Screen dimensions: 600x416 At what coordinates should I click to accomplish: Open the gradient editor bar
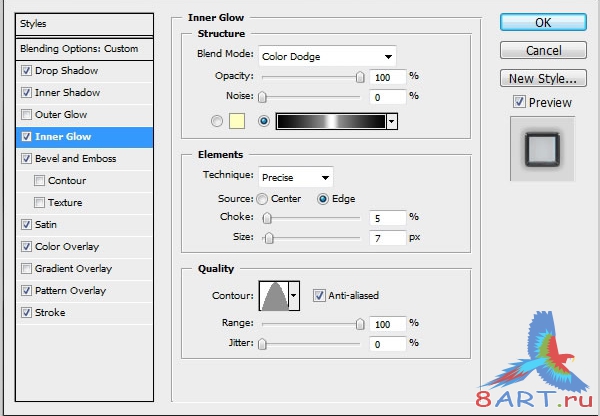(330, 121)
